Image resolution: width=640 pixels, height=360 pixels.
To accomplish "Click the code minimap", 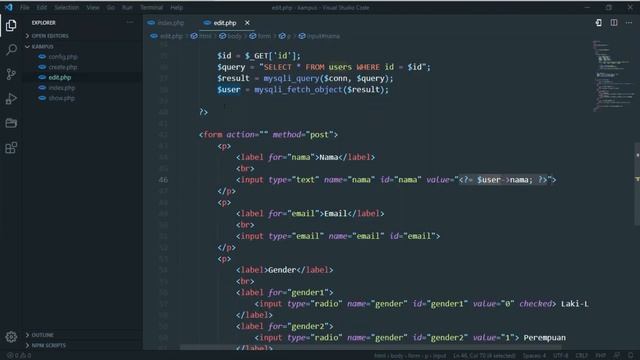I will point(613,76).
